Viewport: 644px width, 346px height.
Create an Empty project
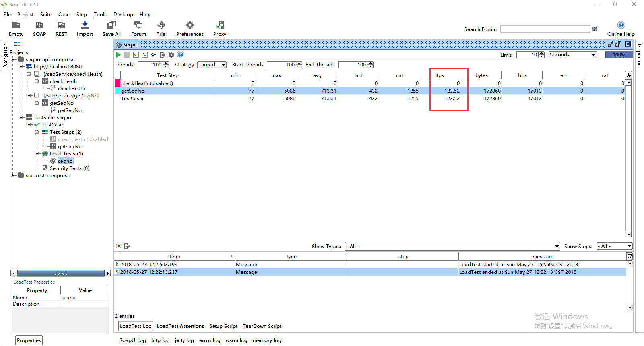[16, 29]
